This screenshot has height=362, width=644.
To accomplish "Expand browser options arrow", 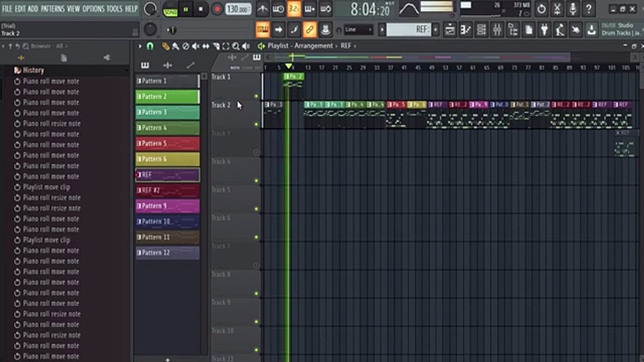I will (4, 46).
